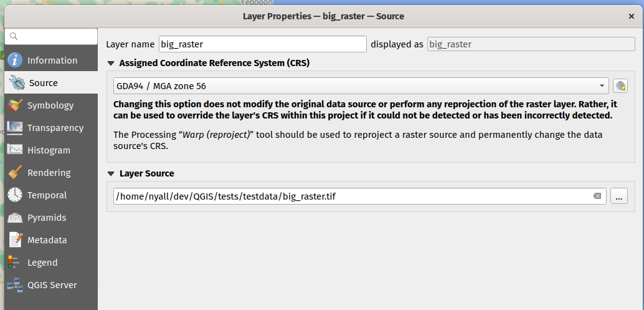Click the Temporal clock icon
The image size is (644, 310).
click(16, 195)
